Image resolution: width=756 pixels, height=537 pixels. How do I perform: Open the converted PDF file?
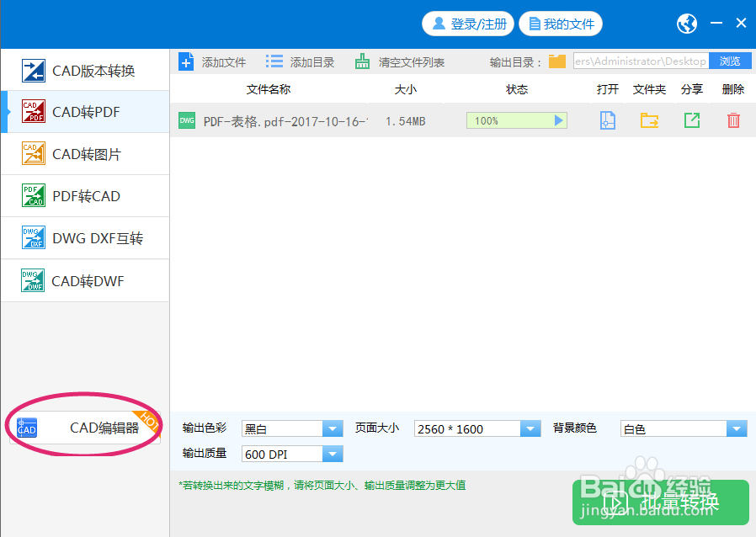pos(608,120)
